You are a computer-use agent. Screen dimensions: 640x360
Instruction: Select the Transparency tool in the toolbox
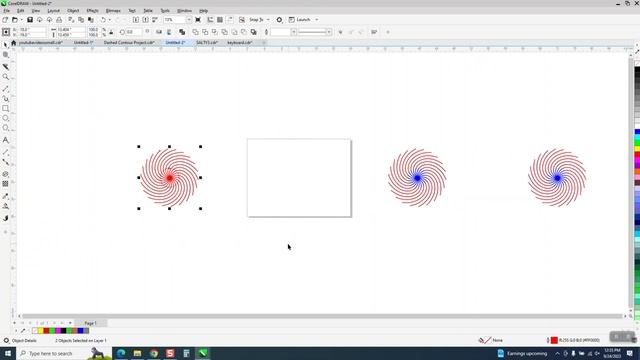click(x=6, y=184)
